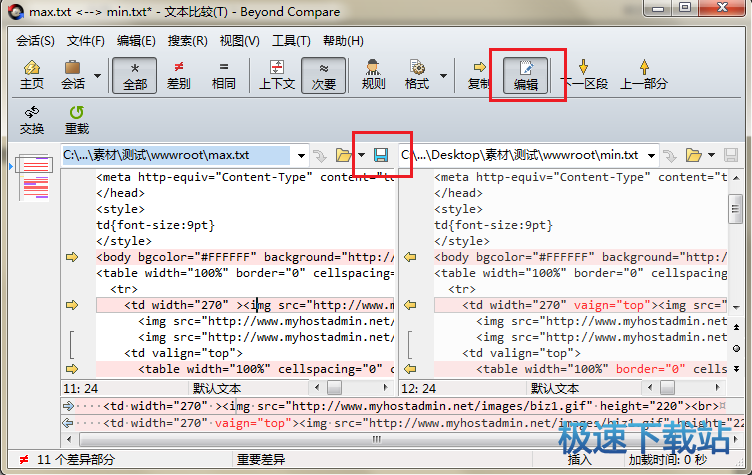The image size is (752, 475).
Task: Expand left file path history dropdown
Action: (301, 155)
